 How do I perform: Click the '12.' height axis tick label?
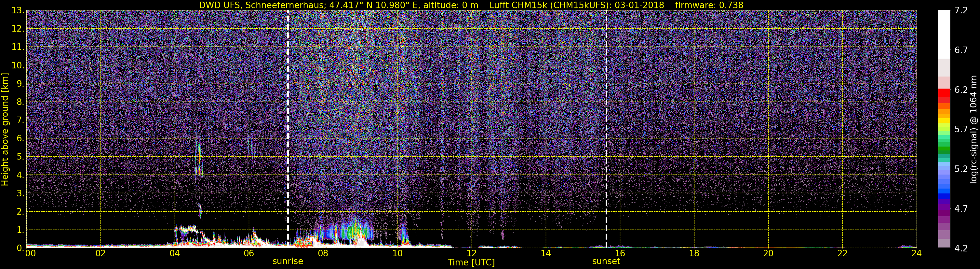click(18, 29)
